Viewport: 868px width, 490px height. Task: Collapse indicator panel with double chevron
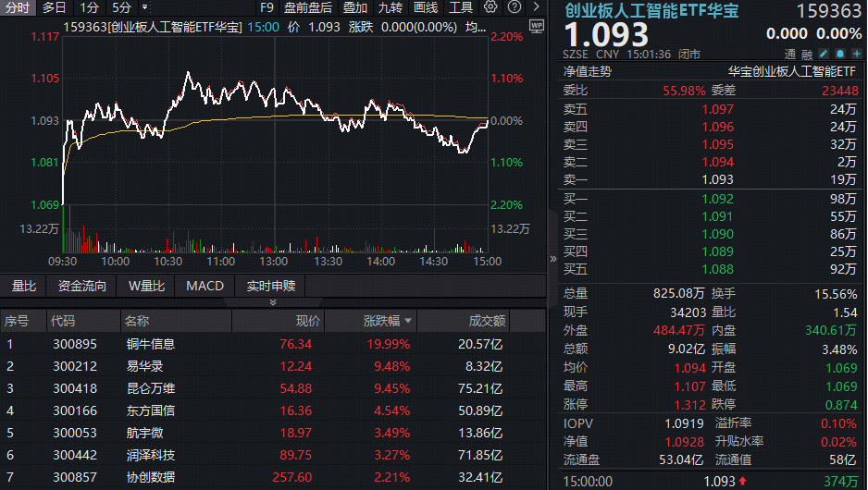pyautogui.click(x=272, y=302)
